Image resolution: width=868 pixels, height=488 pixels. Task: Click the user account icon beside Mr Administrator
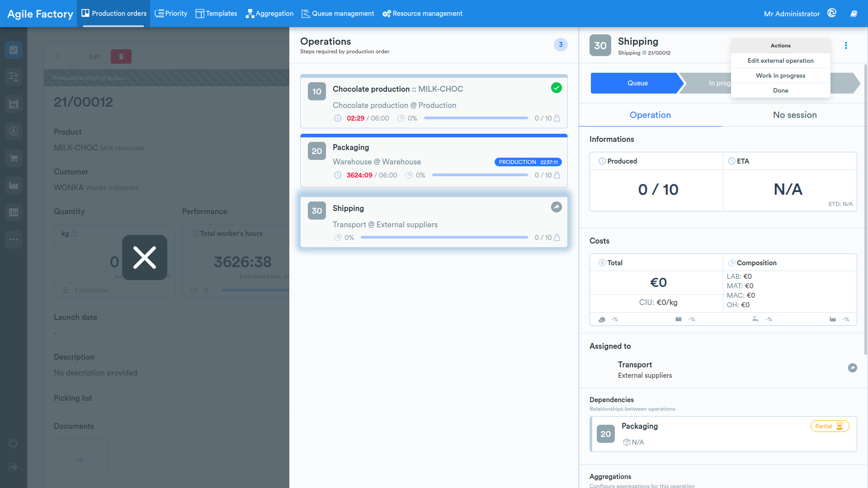(x=832, y=13)
